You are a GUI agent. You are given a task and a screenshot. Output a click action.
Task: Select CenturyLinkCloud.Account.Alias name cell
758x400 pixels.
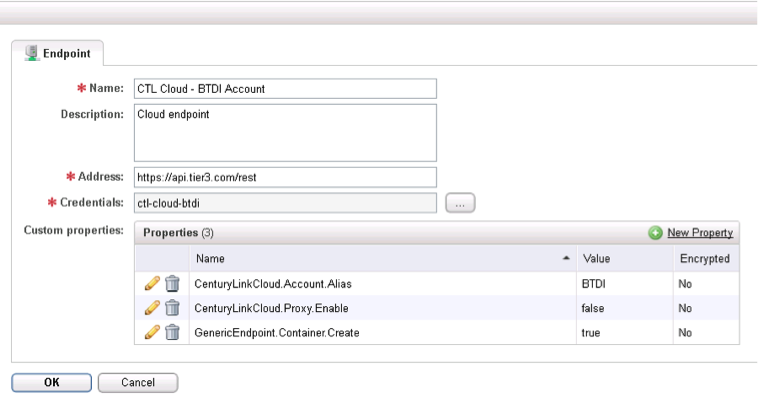[x=383, y=283]
